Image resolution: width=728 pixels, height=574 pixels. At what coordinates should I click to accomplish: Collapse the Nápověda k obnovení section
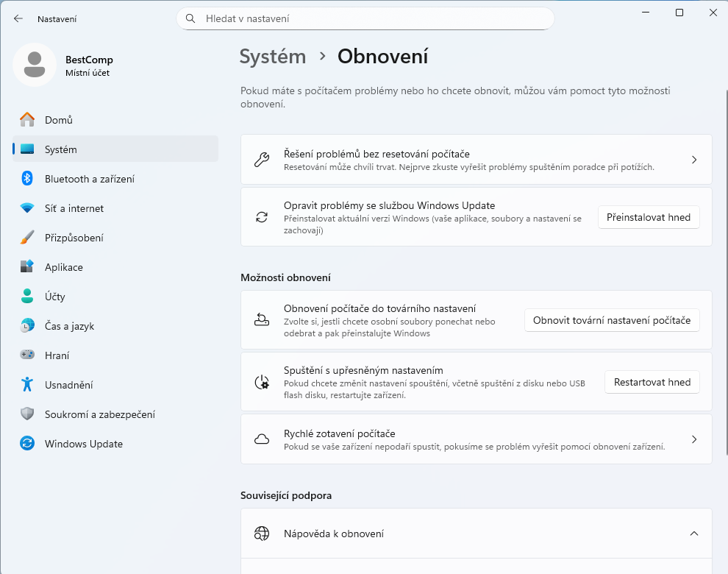coord(693,534)
